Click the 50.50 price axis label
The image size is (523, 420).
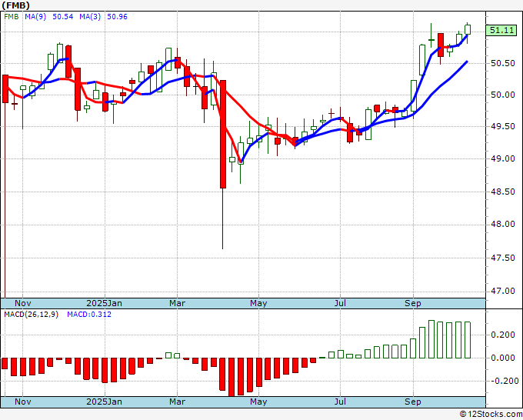click(503, 63)
